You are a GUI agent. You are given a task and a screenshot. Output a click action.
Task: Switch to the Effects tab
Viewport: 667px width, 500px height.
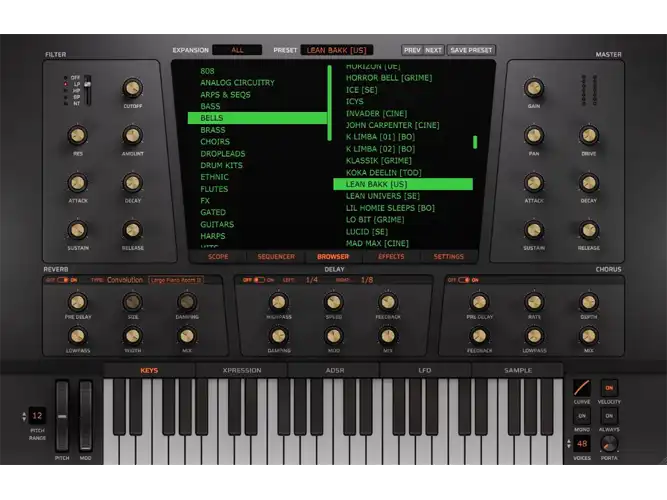(x=391, y=257)
